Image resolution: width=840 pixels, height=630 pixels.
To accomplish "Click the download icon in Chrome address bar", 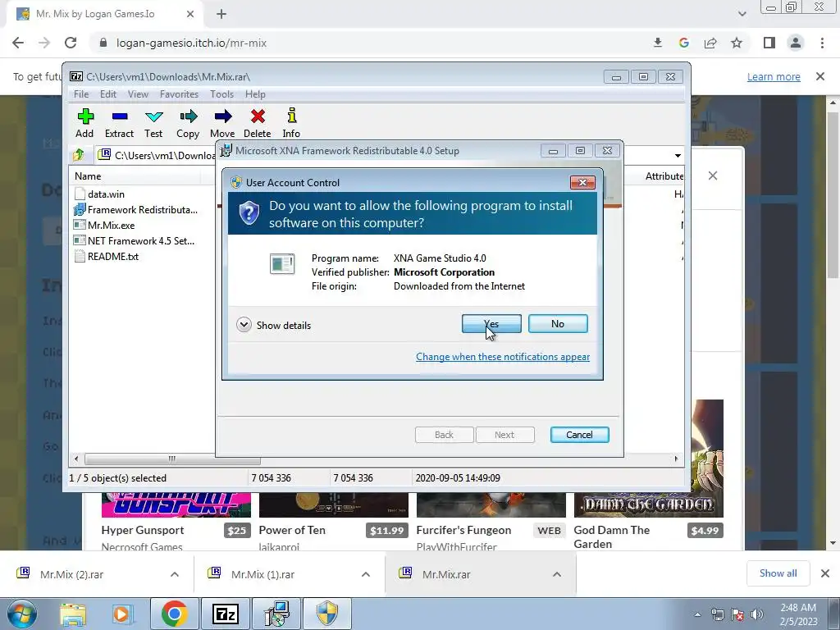I will pos(658,43).
